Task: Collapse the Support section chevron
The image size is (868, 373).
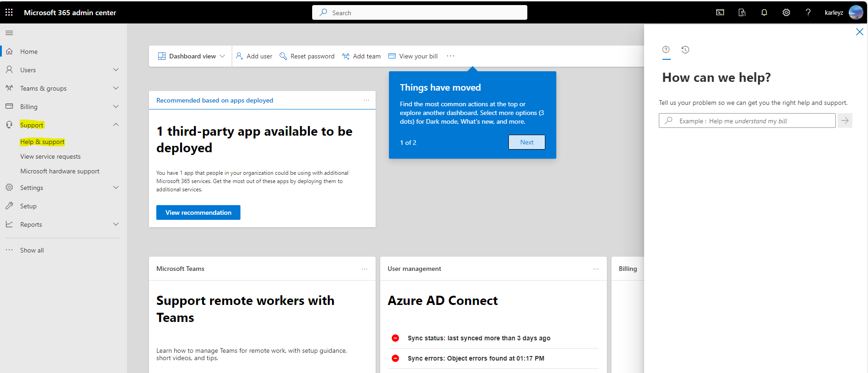Action: point(116,125)
